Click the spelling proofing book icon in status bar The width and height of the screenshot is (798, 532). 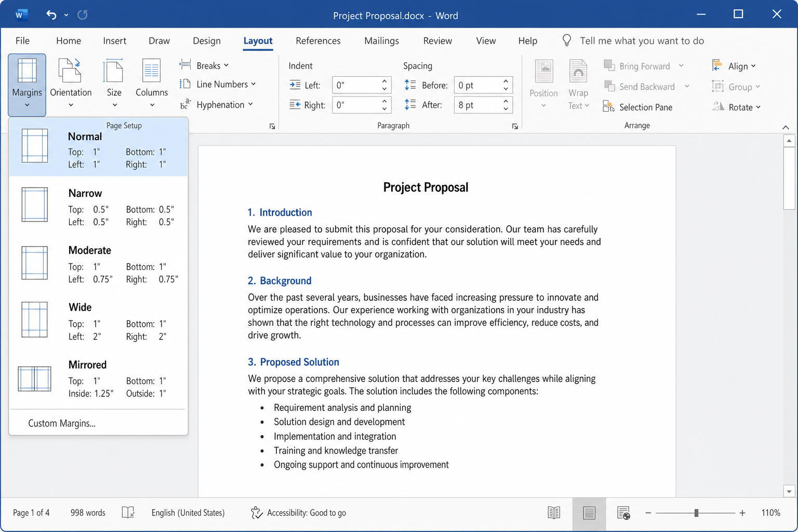point(128,513)
